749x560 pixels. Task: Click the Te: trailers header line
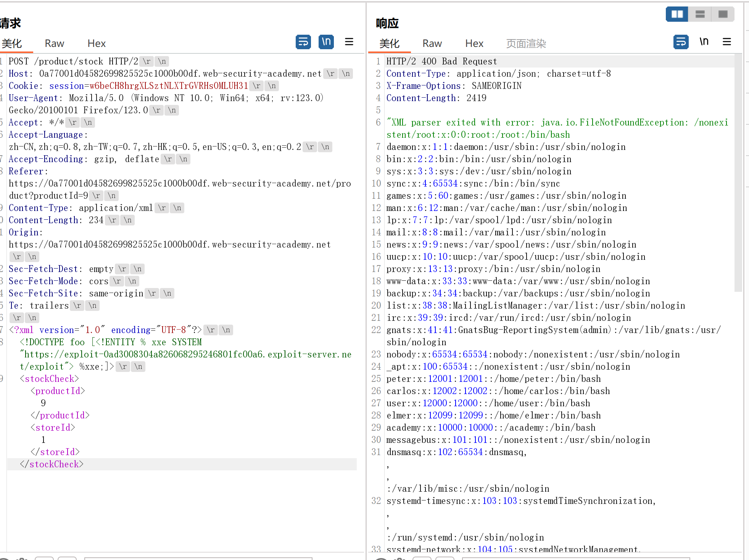[x=39, y=306]
